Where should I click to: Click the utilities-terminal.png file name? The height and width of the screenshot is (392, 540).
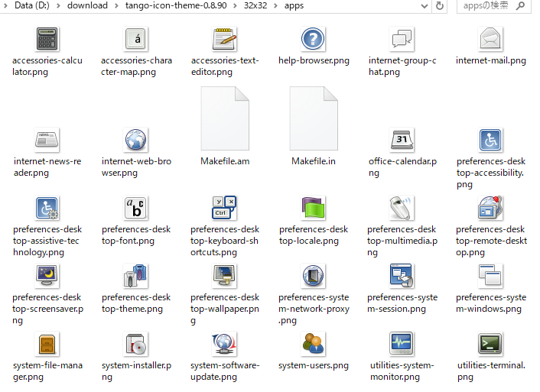coord(491,371)
